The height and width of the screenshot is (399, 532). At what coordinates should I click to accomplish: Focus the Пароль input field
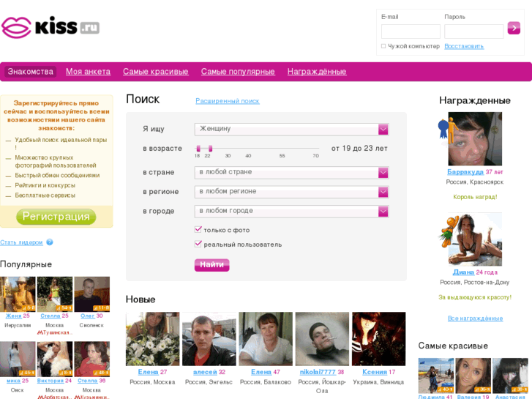click(x=473, y=31)
